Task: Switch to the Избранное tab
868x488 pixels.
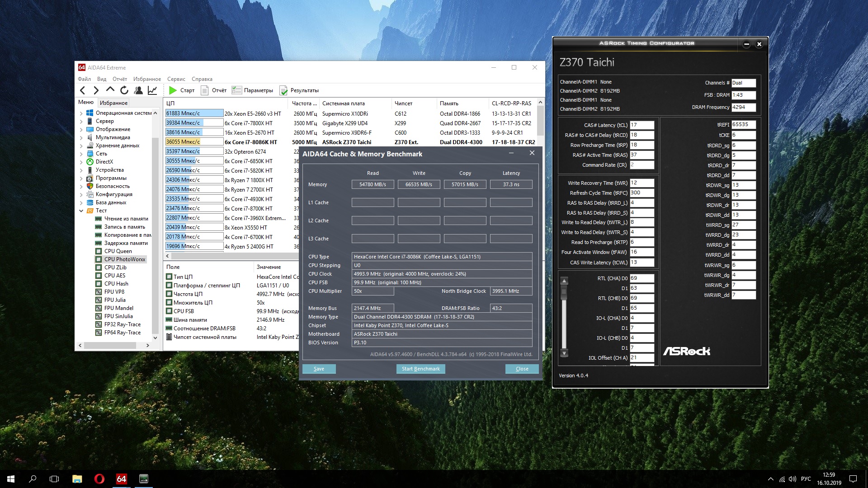Action: click(113, 103)
